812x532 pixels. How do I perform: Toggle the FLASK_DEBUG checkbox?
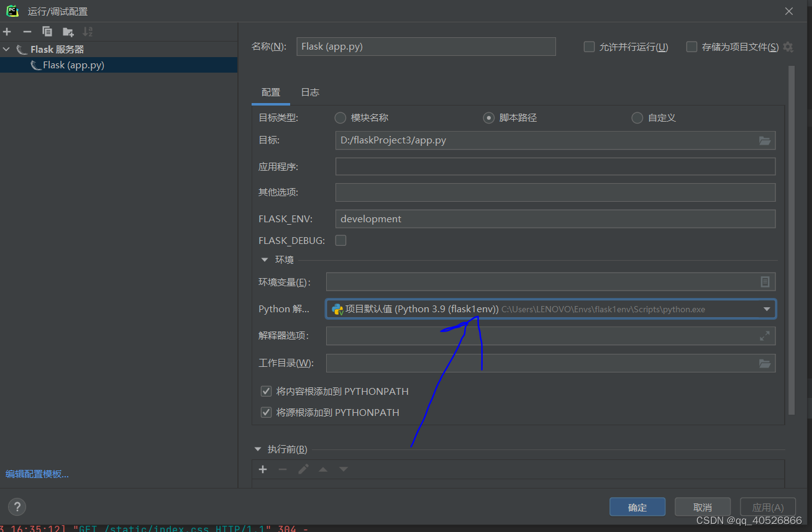(x=340, y=240)
